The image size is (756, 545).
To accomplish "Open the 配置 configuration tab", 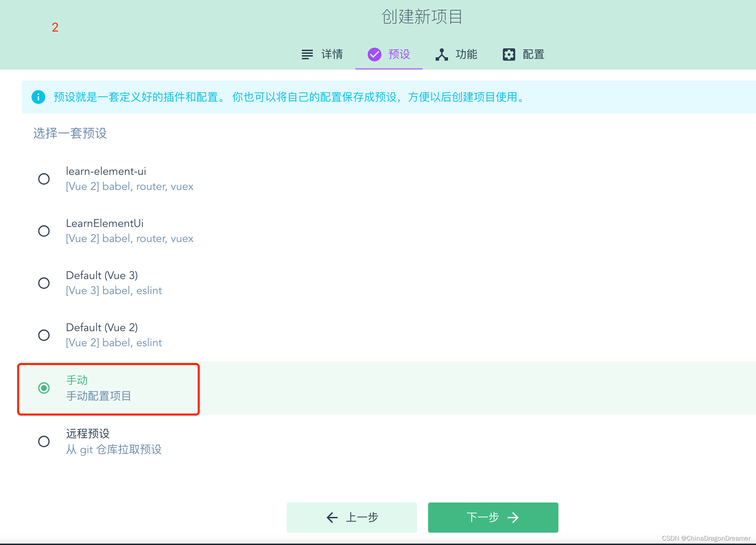I will coord(523,54).
